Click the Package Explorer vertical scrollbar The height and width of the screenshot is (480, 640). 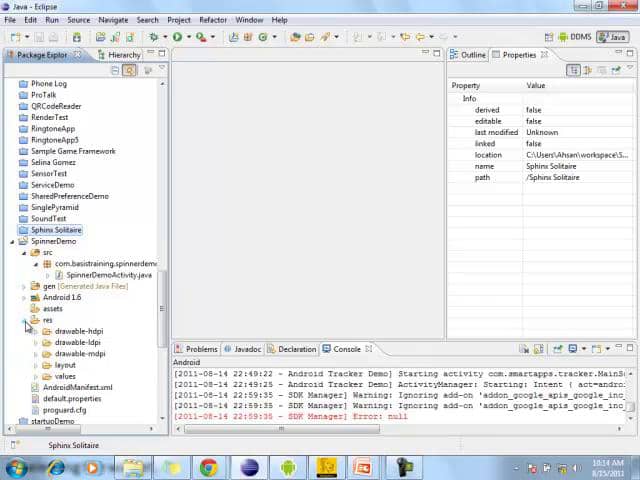[x=163, y=310]
